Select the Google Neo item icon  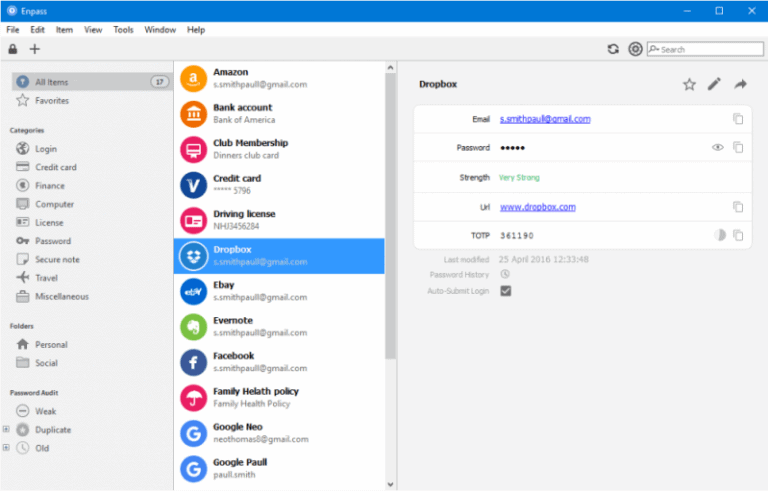pyautogui.click(x=193, y=434)
